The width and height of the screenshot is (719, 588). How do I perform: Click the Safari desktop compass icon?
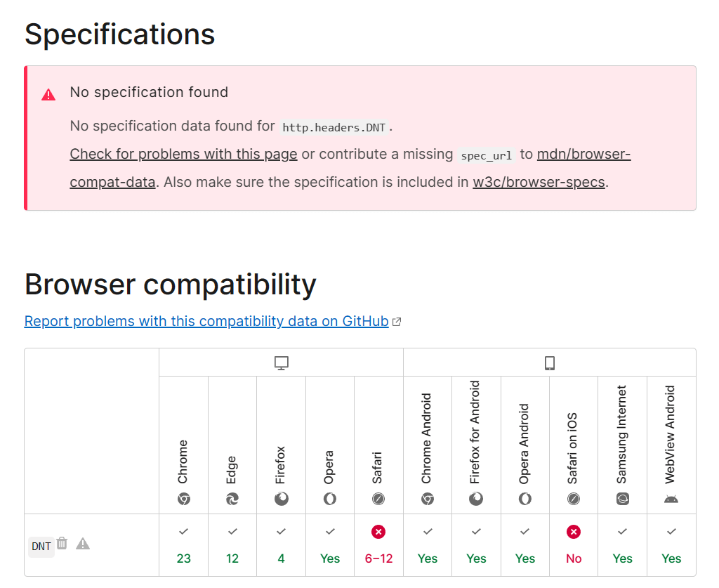click(x=378, y=499)
